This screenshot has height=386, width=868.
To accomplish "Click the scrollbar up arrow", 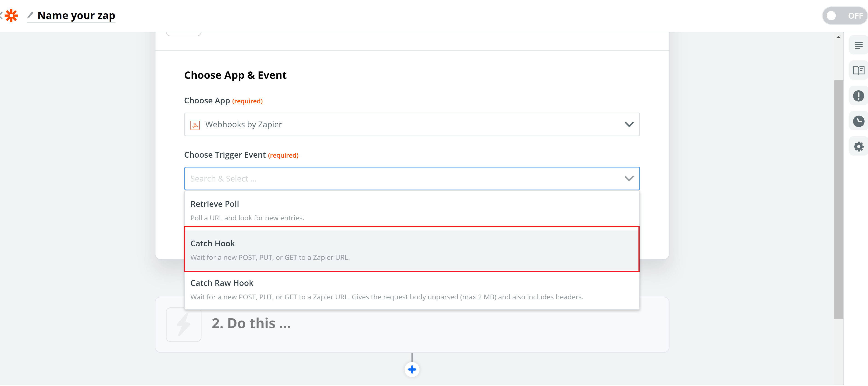I will point(838,37).
